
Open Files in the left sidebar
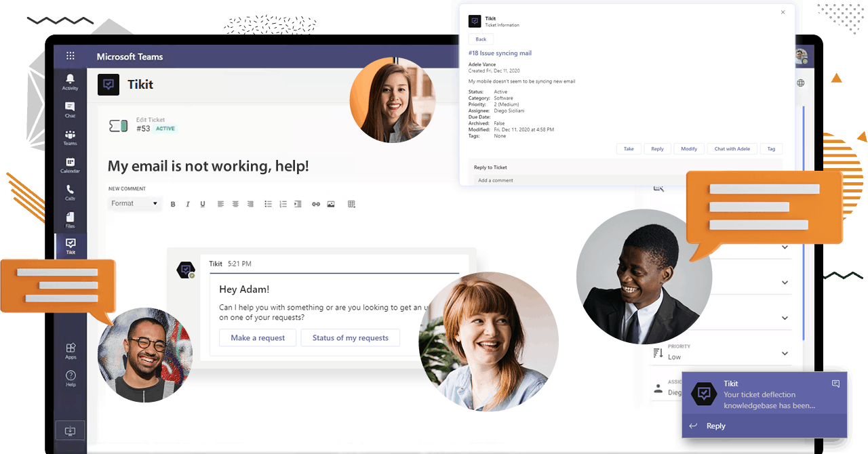pos(71,220)
